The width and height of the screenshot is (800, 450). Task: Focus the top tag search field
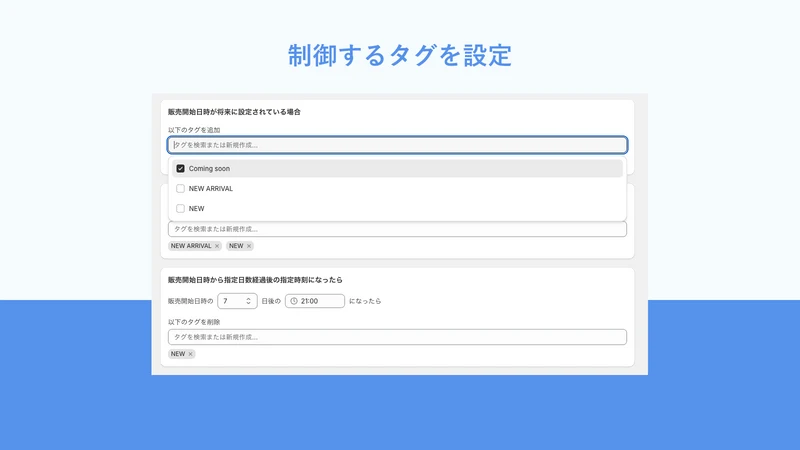(397, 145)
